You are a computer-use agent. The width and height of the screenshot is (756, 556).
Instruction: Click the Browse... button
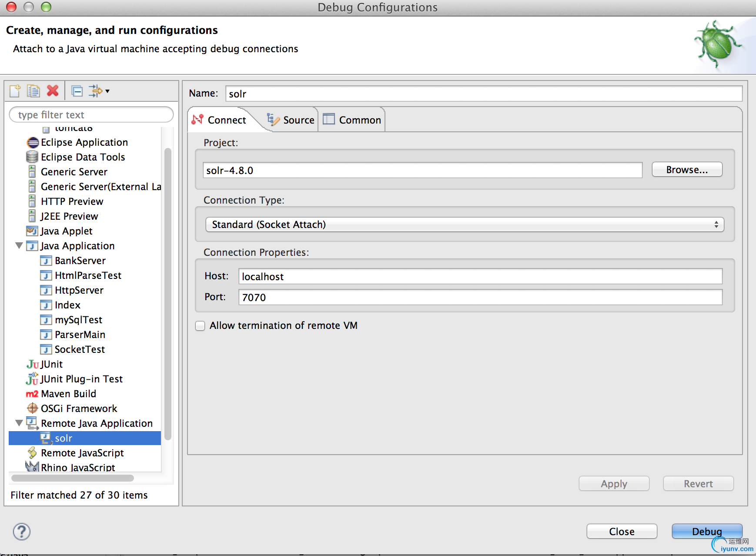pyautogui.click(x=687, y=170)
